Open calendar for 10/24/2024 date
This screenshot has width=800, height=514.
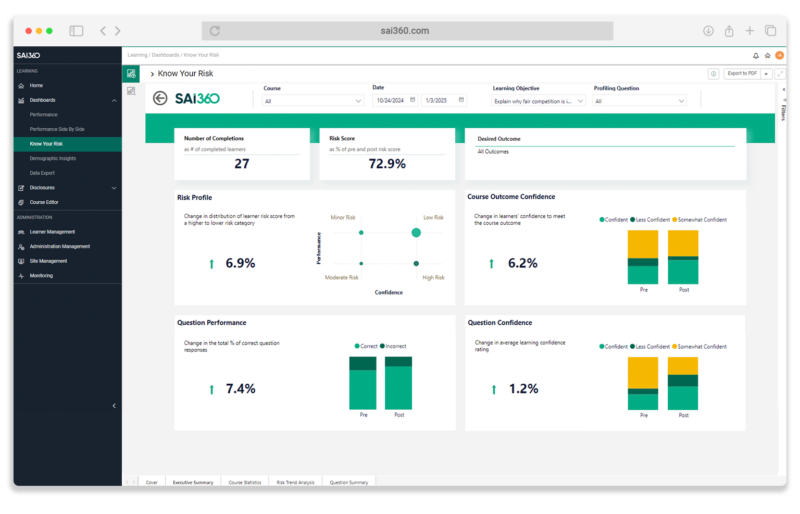413,100
